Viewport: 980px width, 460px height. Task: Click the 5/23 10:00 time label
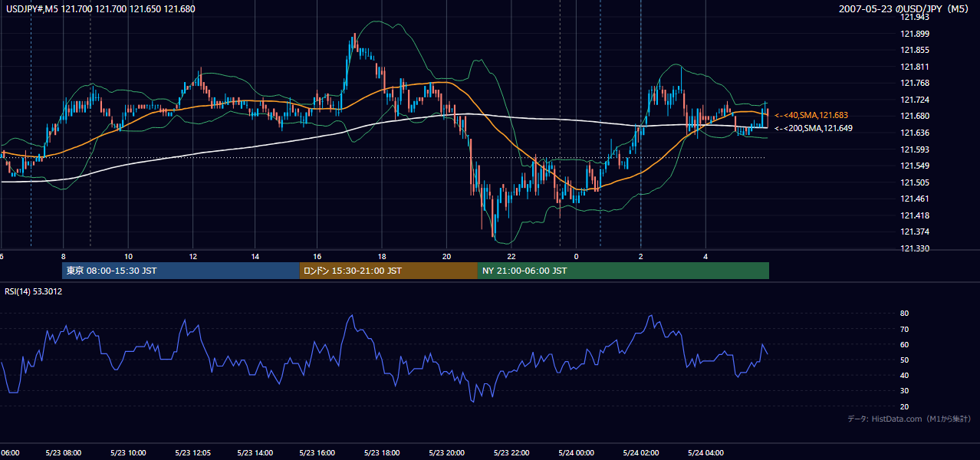[128, 453]
